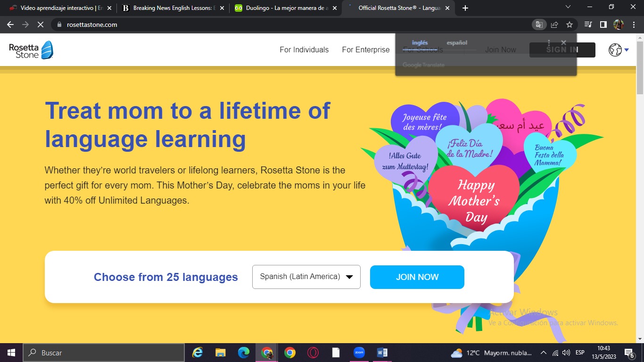Close the Duolingo tab
Image resolution: width=644 pixels, height=362 pixels.
click(x=335, y=8)
